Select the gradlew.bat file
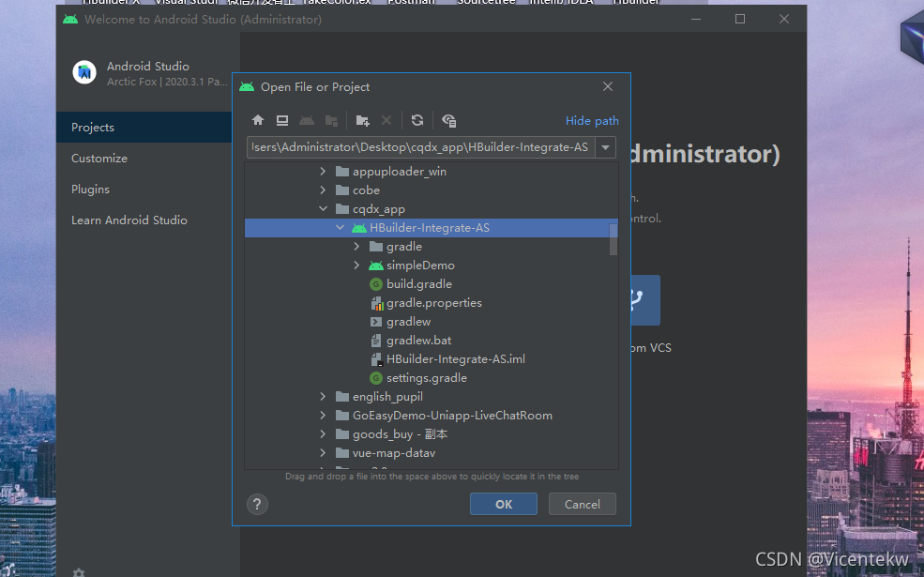The height and width of the screenshot is (577, 924). (x=419, y=341)
